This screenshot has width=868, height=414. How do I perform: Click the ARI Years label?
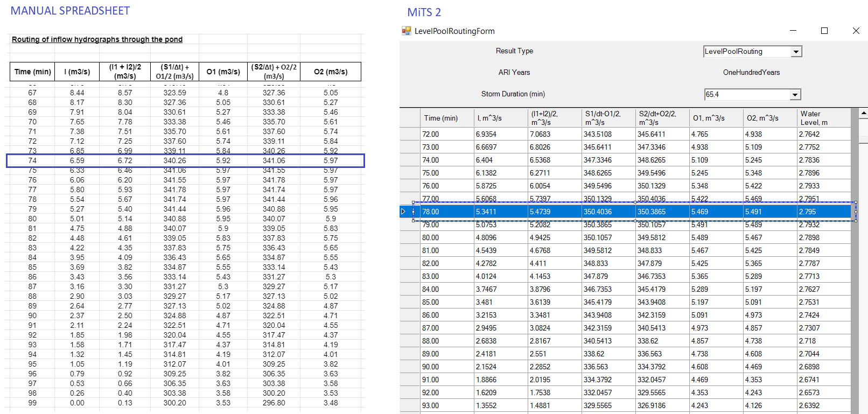point(514,72)
